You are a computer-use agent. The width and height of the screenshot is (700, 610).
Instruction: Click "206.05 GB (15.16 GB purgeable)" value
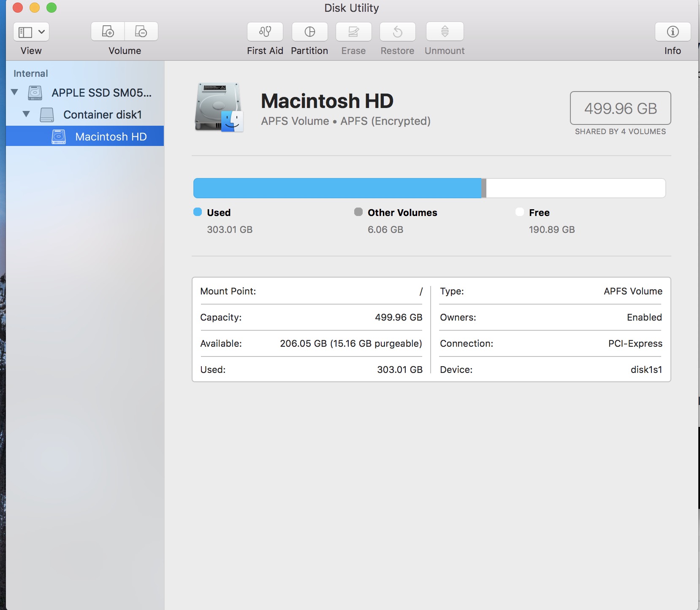(351, 343)
